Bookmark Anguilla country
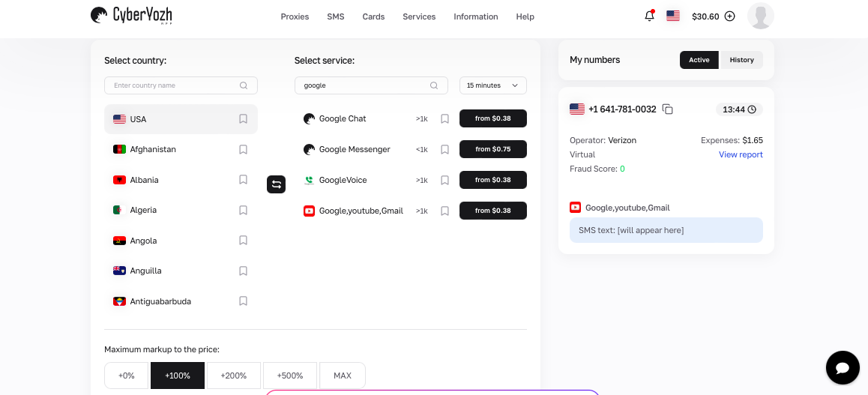868x395 pixels. (x=243, y=271)
